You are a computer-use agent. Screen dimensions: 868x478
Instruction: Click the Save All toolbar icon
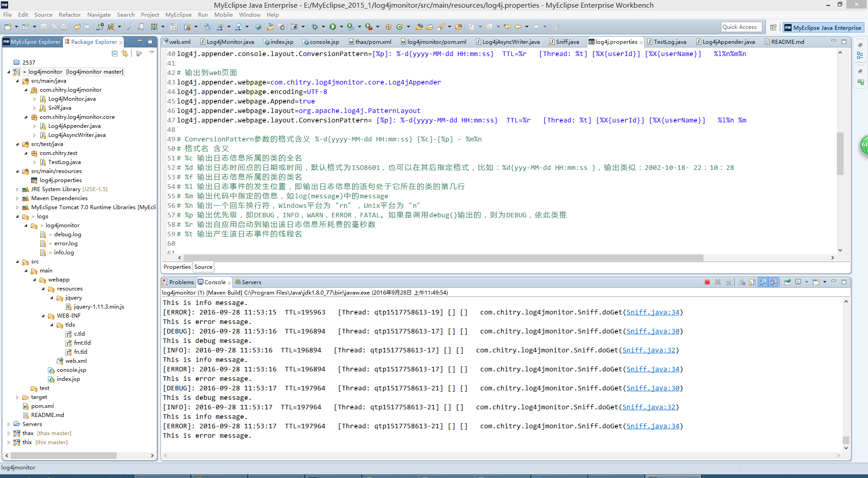tap(54, 27)
